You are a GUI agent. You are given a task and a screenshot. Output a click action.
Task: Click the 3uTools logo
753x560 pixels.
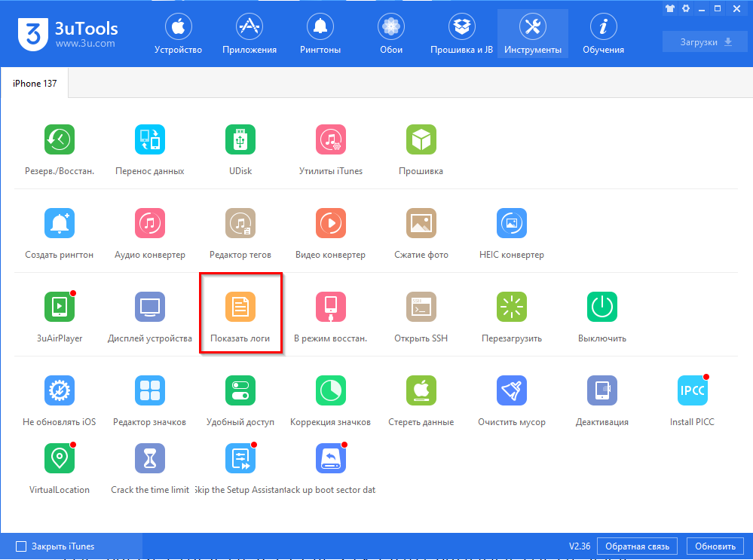68,34
